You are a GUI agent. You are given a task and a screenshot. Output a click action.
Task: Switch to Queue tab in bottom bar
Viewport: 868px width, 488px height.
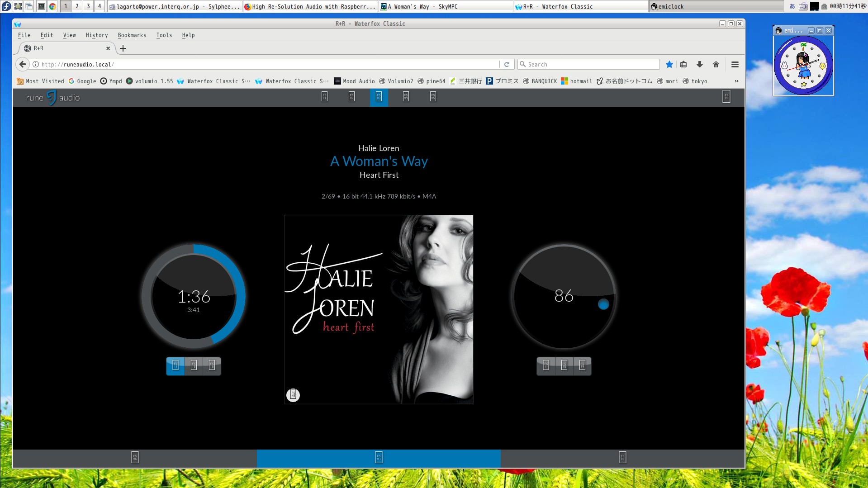[622, 458]
